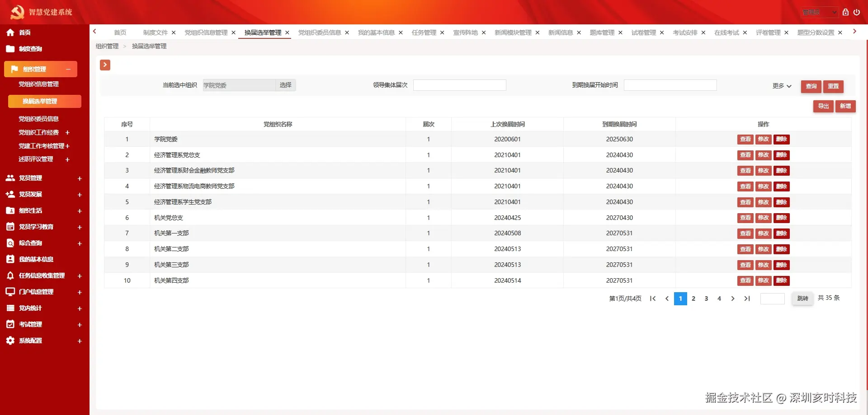Click the 考试管理 checklist icon
The width and height of the screenshot is (868, 415).
pos(10,324)
